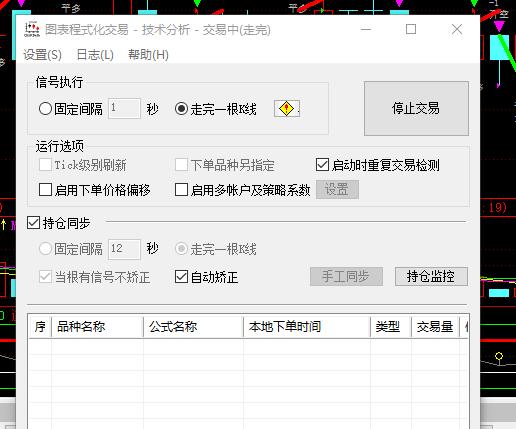Click the 交易量 column header
This screenshot has width=516, height=429.
(435, 327)
